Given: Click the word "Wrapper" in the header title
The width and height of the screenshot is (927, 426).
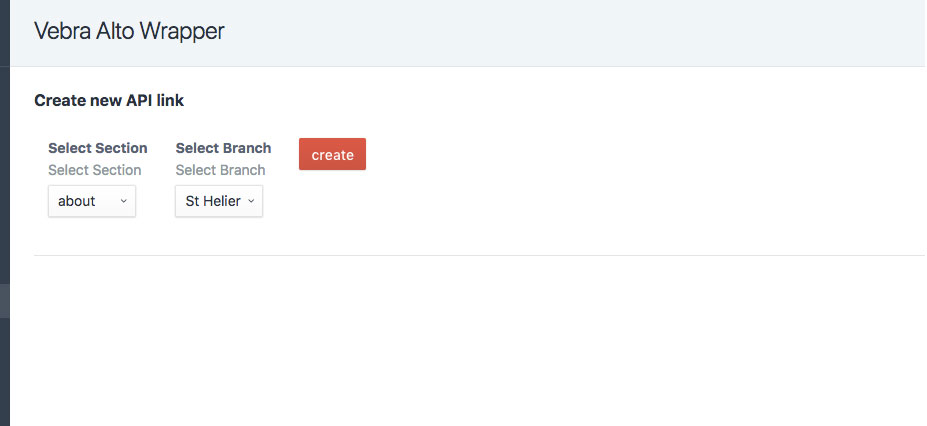Looking at the screenshot, I should coord(182,31).
